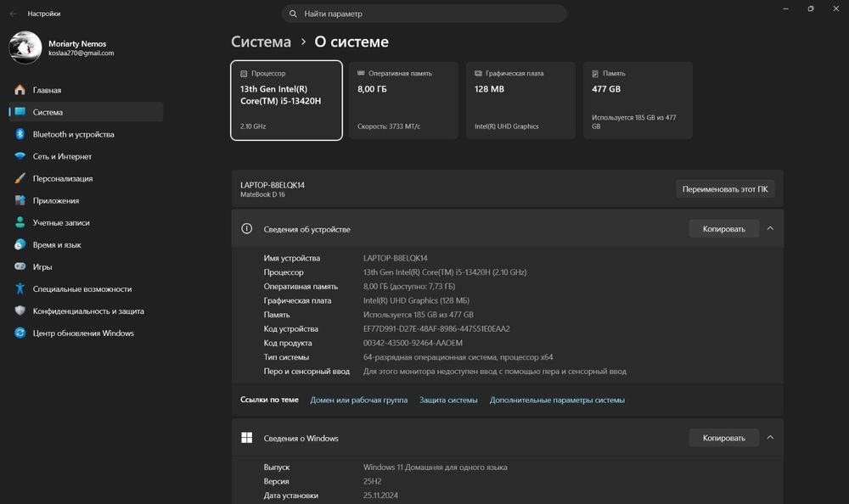
Task: Click Система in the breadcrumb
Action: coord(261,42)
